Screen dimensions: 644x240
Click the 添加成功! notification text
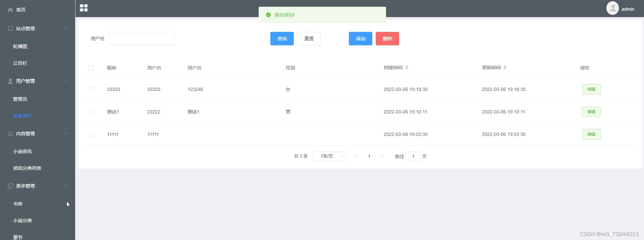284,15
